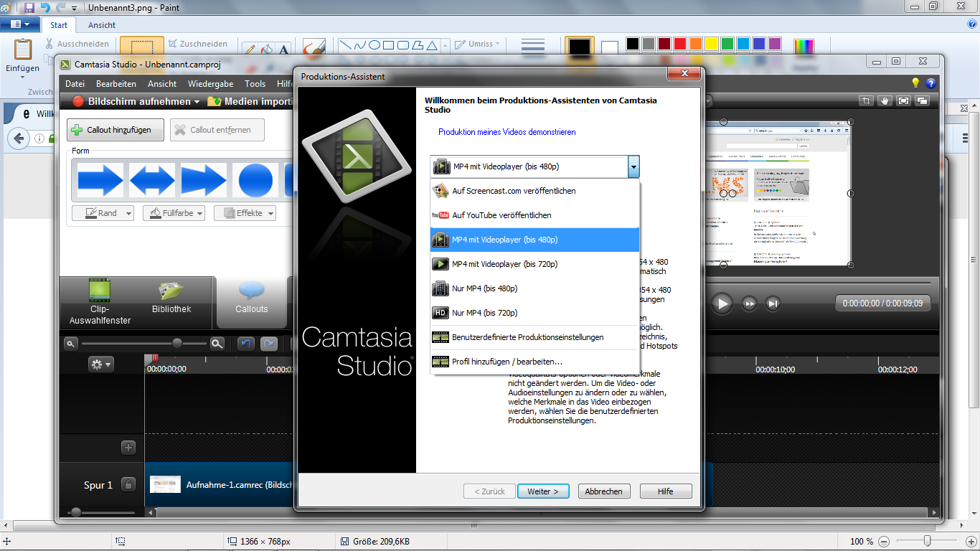Click the undo arrow in timeline toolbar
The width and height of the screenshot is (980, 551).
click(x=246, y=344)
